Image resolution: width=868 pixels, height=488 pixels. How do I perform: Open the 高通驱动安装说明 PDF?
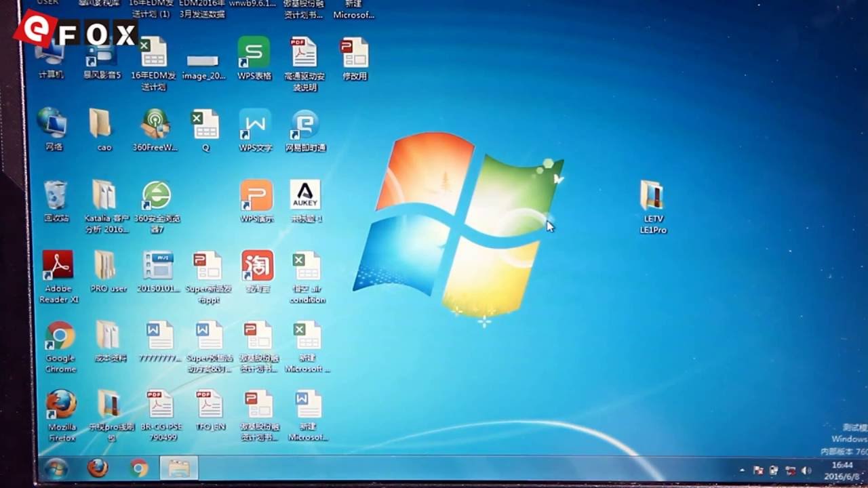tap(304, 64)
